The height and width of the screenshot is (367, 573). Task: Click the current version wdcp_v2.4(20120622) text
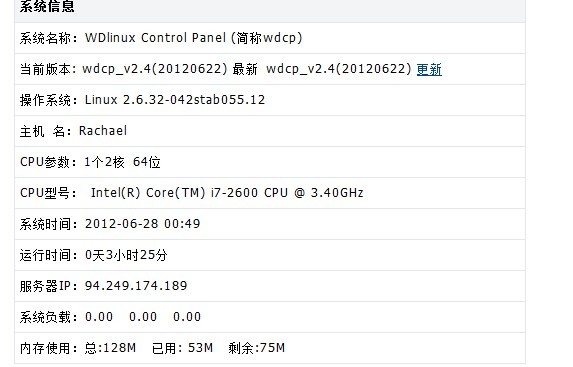[x=155, y=69]
